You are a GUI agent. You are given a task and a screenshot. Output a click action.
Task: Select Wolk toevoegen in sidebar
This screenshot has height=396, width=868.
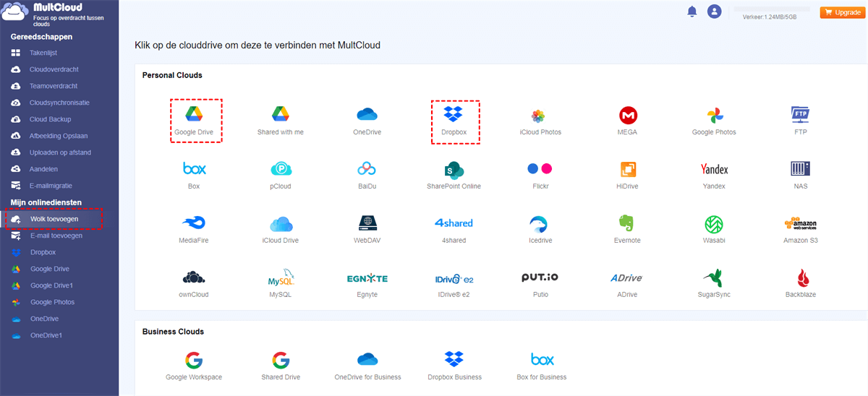[x=54, y=219]
